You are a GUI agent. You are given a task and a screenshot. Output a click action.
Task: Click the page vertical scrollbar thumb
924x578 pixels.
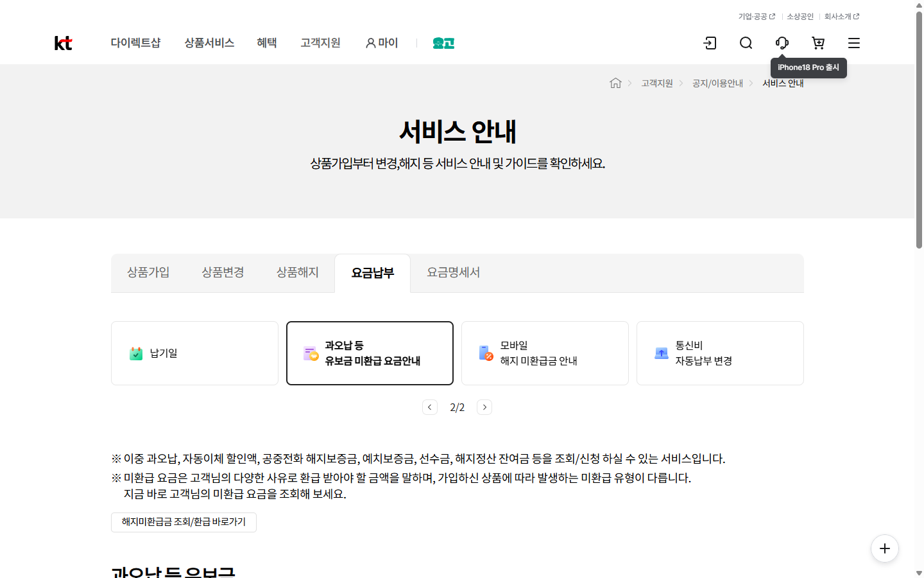pyautogui.click(x=919, y=128)
